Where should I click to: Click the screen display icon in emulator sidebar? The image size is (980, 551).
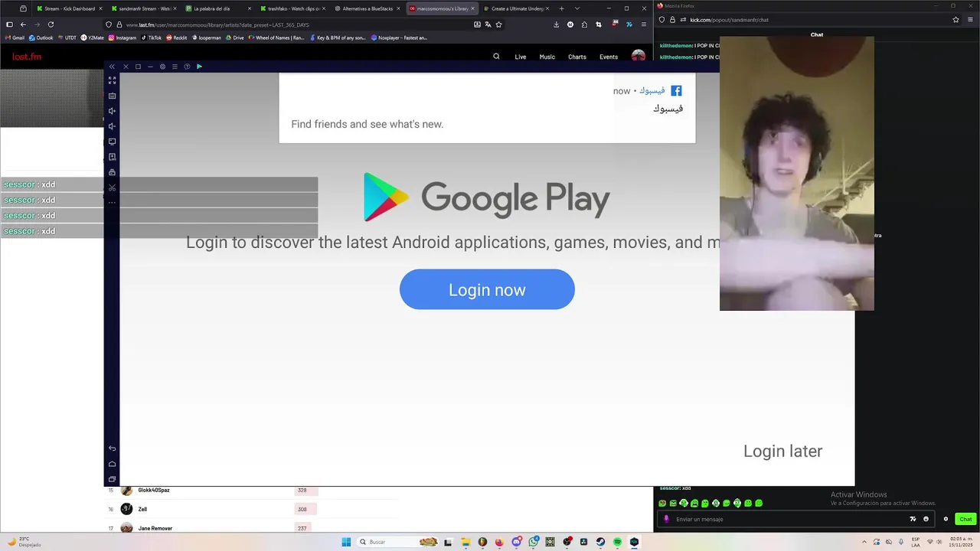112,142
